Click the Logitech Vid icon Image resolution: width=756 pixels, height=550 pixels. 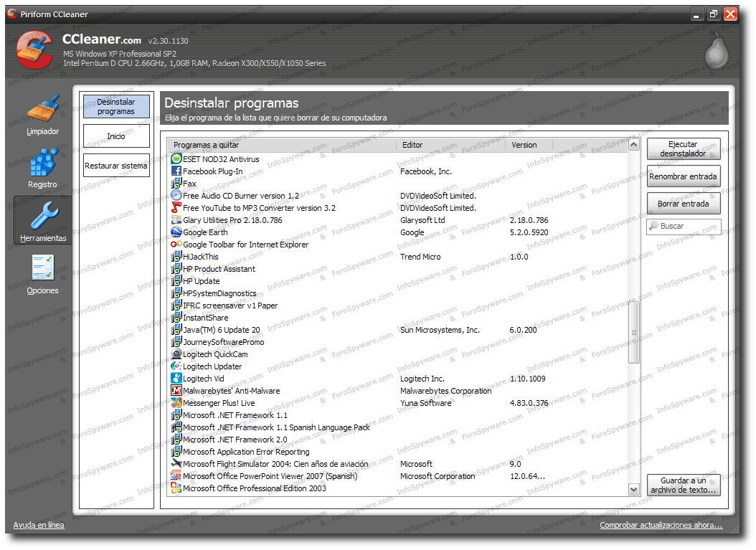176,379
